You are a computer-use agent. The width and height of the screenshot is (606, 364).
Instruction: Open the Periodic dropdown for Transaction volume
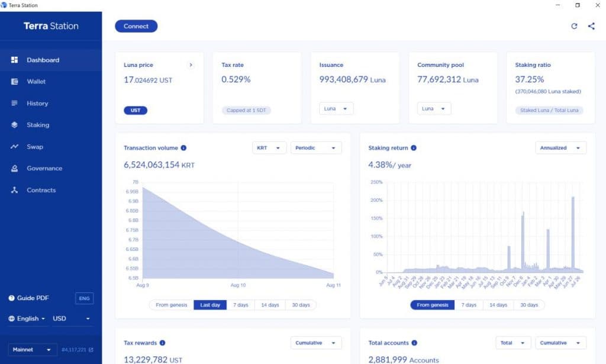316,147
